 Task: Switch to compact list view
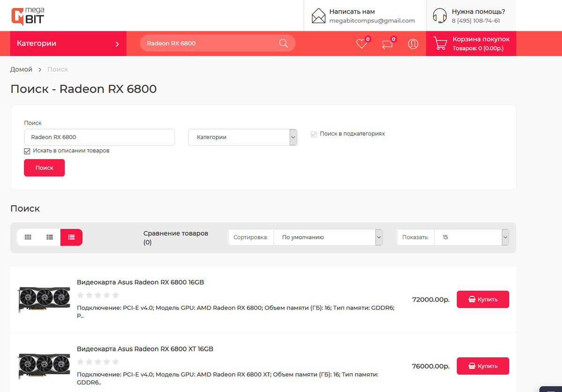(x=50, y=237)
